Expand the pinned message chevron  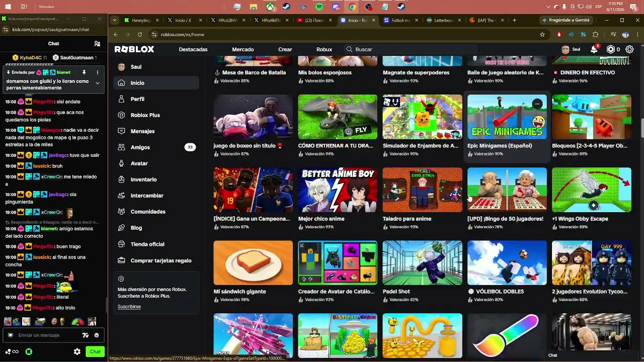pyautogui.click(x=98, y=83)
